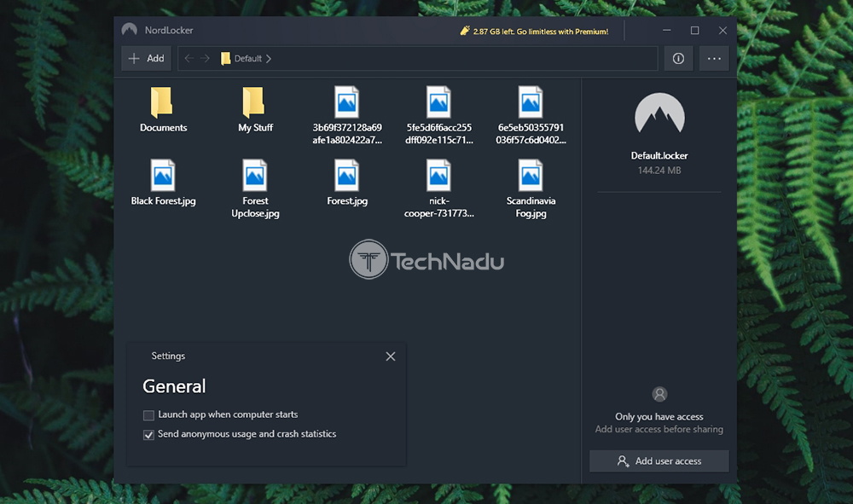Minimize the NordLocker window
The width and height of the screenshot is (853, 504).
667,31
